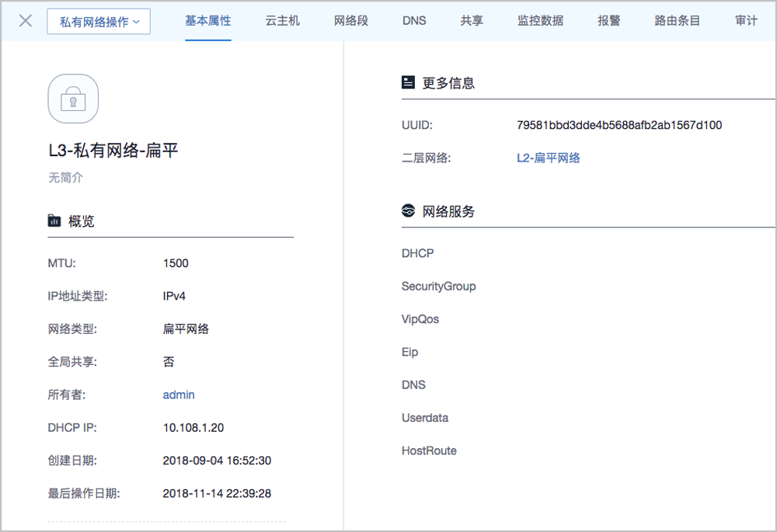This screenshot has width=777, height=532.
Task: Open the 私有网络操作 dropdown menu
Action: pos(99,22)
